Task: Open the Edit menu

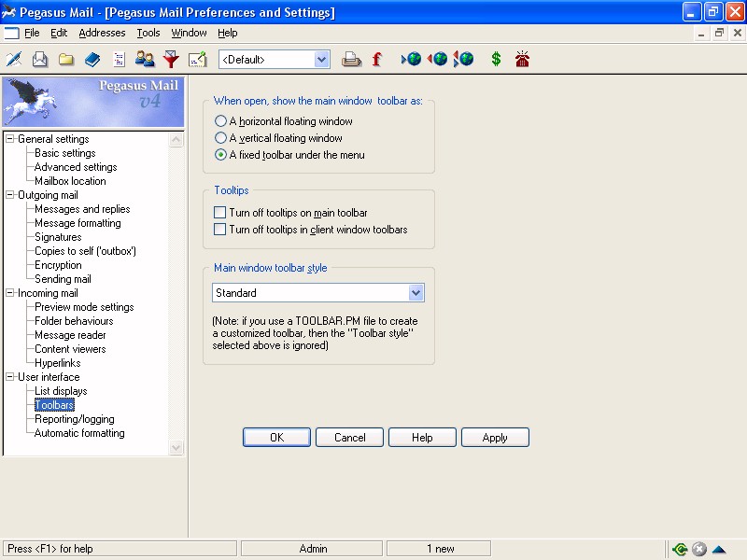Action: point(59,33)
